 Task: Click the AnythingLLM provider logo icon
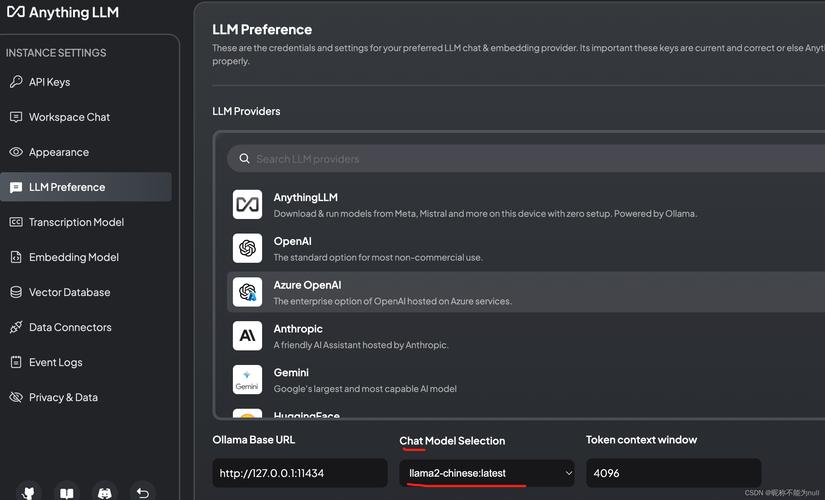[x=247, y=204]
